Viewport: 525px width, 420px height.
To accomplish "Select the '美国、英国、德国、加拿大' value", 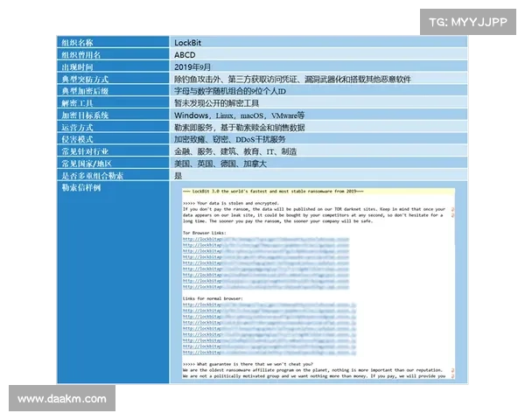I will 220,164.
